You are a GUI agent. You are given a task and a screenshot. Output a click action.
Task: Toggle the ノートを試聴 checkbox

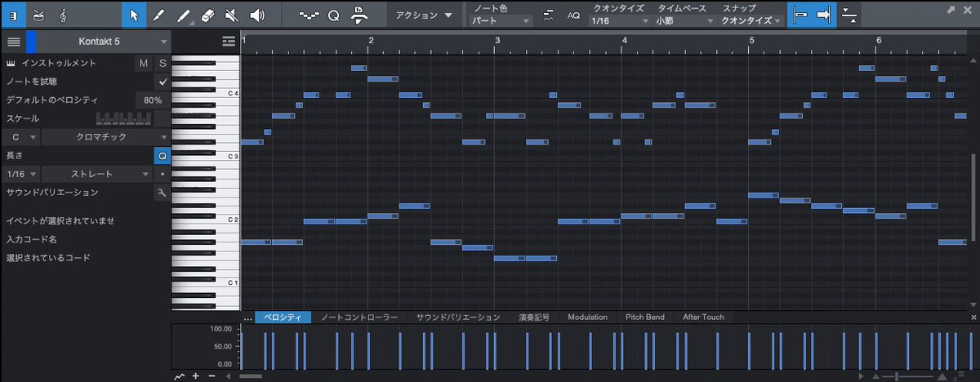[163, 82]
